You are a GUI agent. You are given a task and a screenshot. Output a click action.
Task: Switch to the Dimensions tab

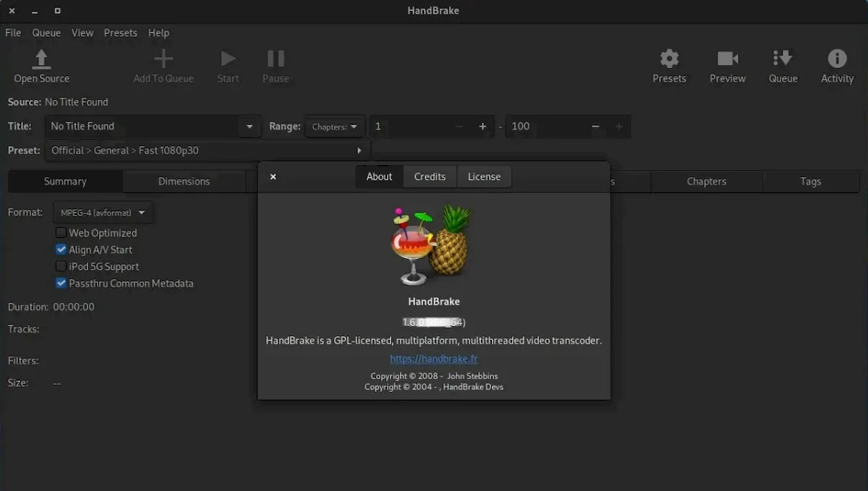point(184,182)
